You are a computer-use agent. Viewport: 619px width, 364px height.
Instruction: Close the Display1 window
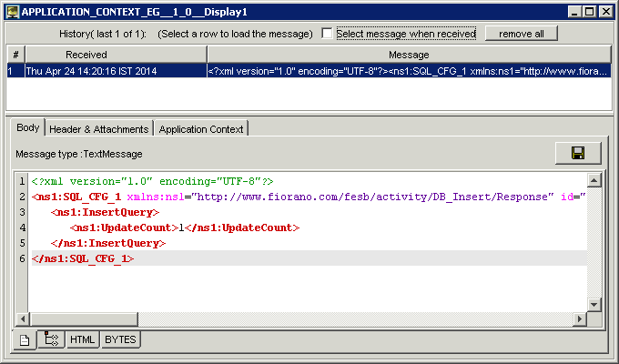604,12
